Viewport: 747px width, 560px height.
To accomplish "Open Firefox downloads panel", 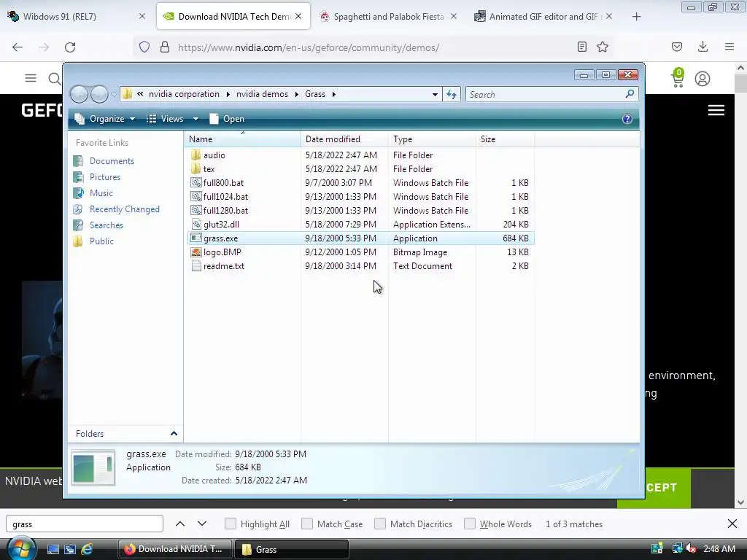I will tap(703, 47).
